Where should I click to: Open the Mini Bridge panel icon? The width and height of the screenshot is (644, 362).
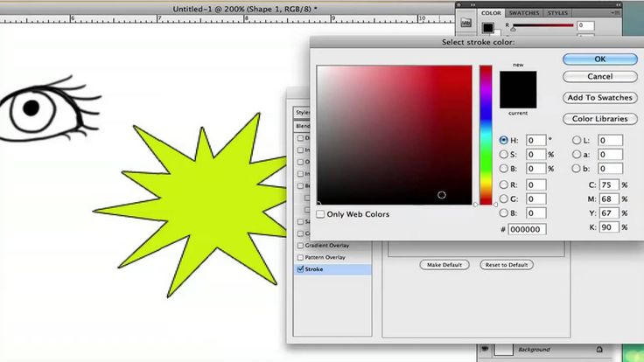(465, 23)
